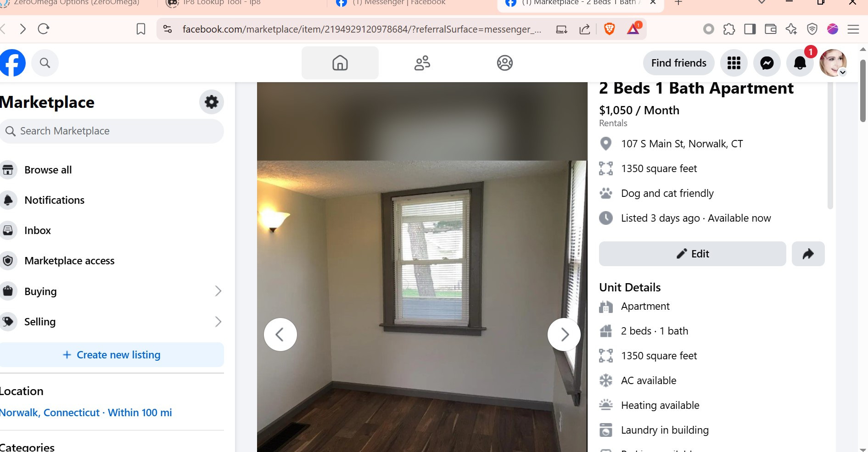Open the browser extensions puzzle icon
Image resolution: width=868 pixels, height=452 pixels.
click(x=729, y=29)
